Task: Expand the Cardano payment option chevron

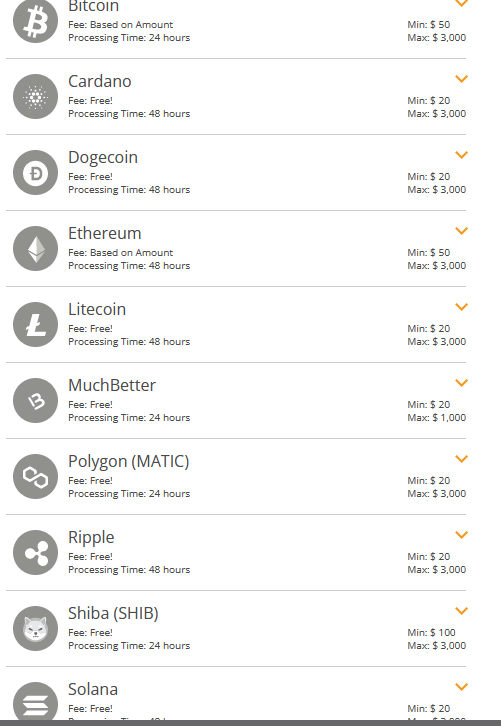Action: pos(462,79)
